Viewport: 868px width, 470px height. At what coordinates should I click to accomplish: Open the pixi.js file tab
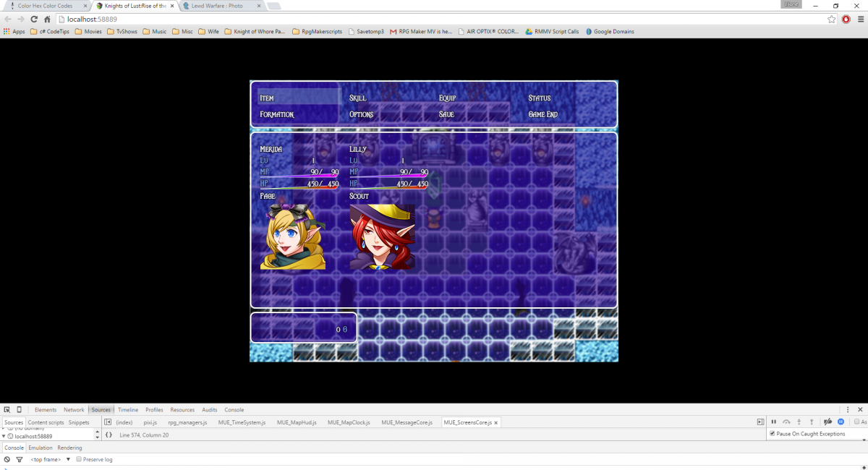150,422
